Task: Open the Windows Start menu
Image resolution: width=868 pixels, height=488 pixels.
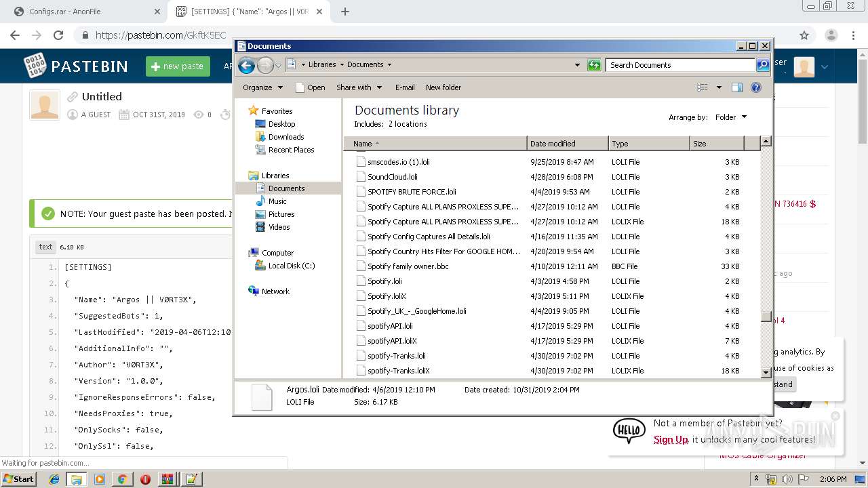Action: pos(18,479)
